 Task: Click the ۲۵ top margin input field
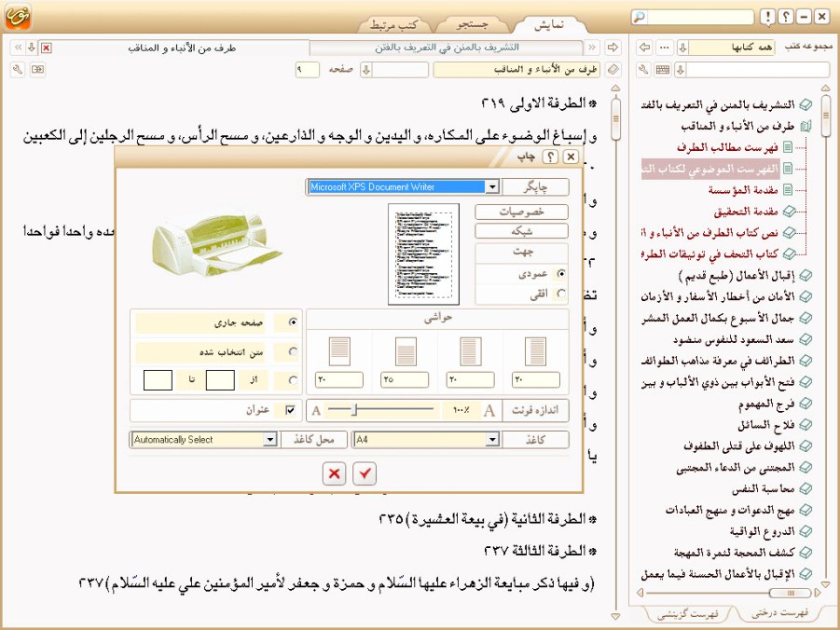[x=405, y=380]
